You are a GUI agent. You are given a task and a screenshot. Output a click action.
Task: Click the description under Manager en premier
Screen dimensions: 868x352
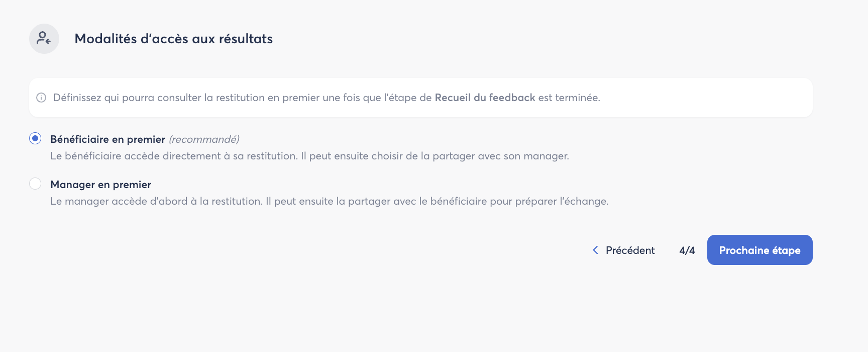pyautogui.click(x=329, y=201)
